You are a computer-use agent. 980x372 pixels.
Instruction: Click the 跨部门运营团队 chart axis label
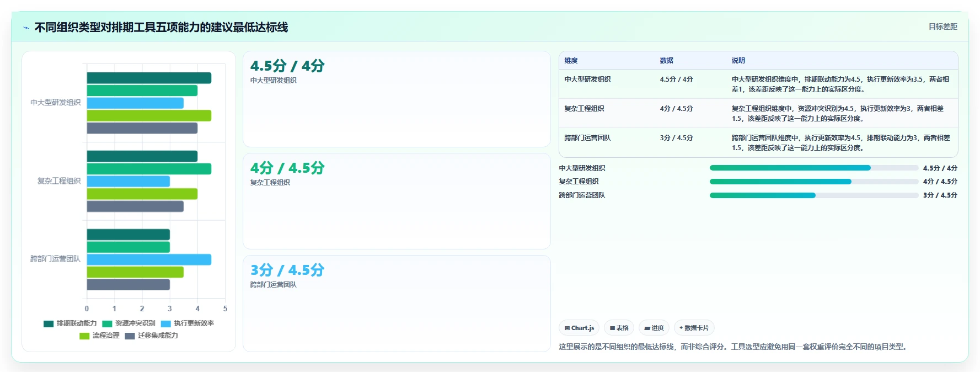55,259
